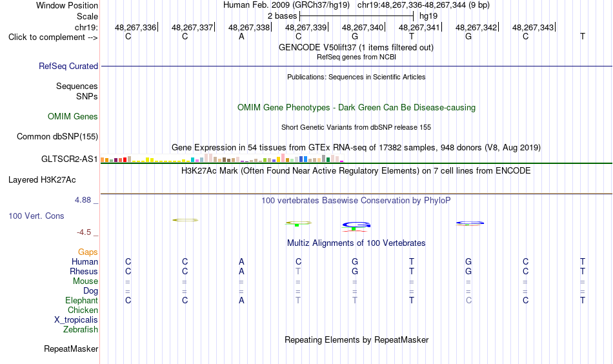This screenshot has width=613, height=364.
Task: Click base A in the Human alignment row
Action: tap(241, 261)
